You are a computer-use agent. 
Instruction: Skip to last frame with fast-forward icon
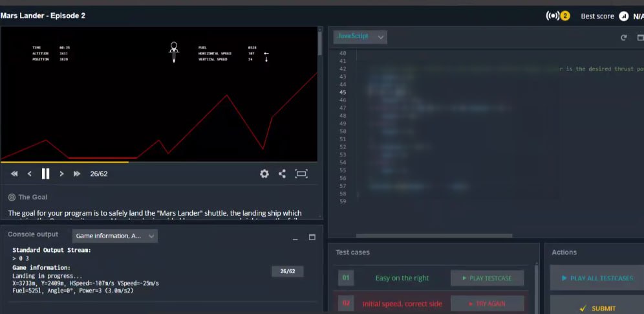[x=77, y=174]
